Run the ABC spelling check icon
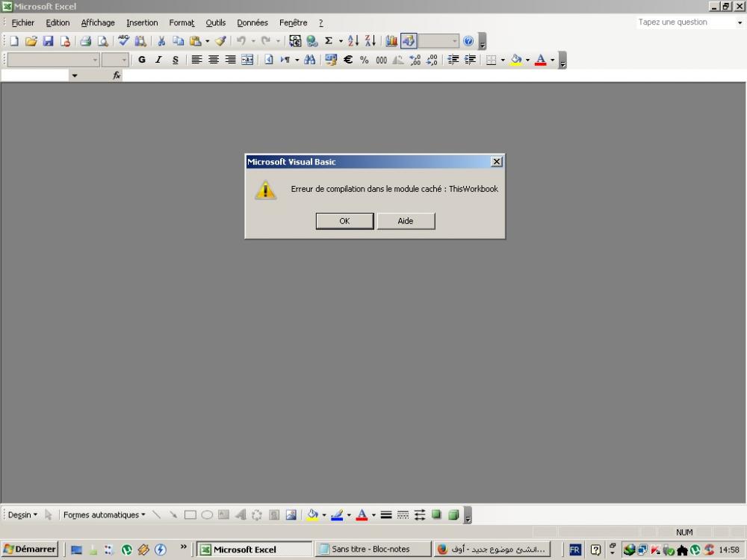The height and width of the screenshot is (560, 747). 123,41
